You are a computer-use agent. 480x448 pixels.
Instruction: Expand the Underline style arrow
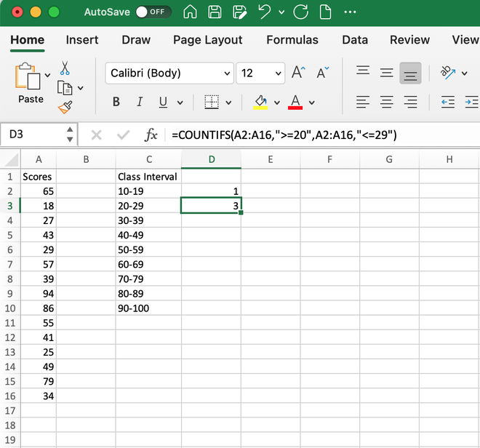click(180, 103)
